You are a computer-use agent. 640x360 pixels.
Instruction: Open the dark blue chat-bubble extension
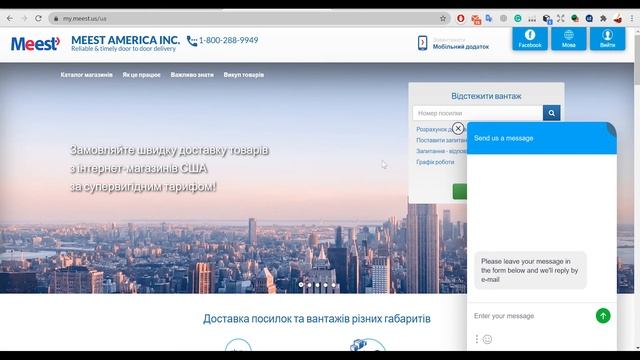pyautogui.click(x=589, y=18)
